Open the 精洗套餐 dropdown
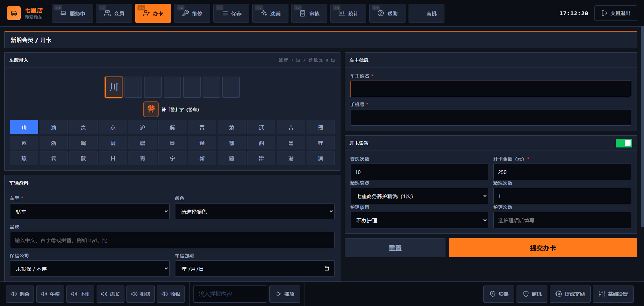The width and height of the screenshot is (644, 306). coord(419,196)
